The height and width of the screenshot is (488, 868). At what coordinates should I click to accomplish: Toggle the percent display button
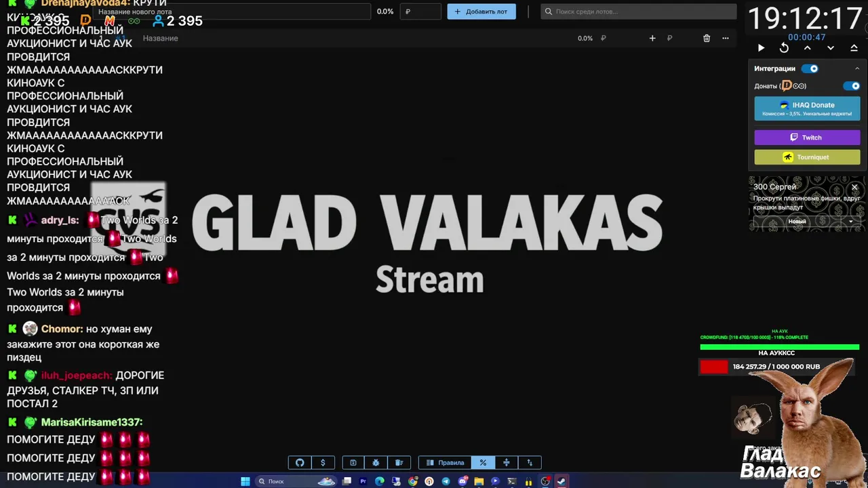pyautogui.click(x=483, y=463)
